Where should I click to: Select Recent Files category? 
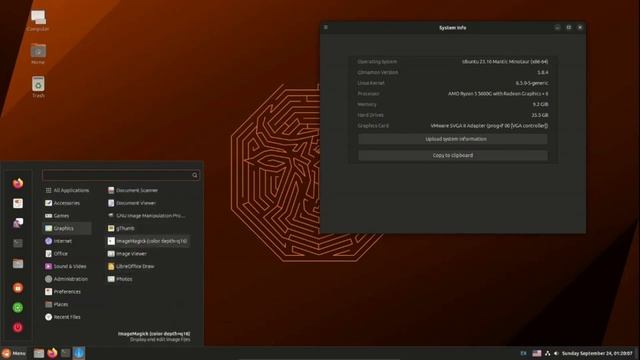click(67, 317)
